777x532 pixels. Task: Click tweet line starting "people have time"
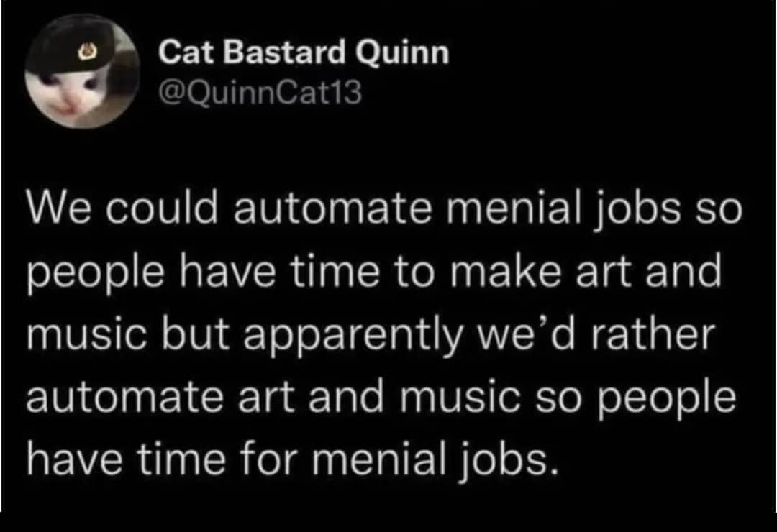[x=374, y=273]
